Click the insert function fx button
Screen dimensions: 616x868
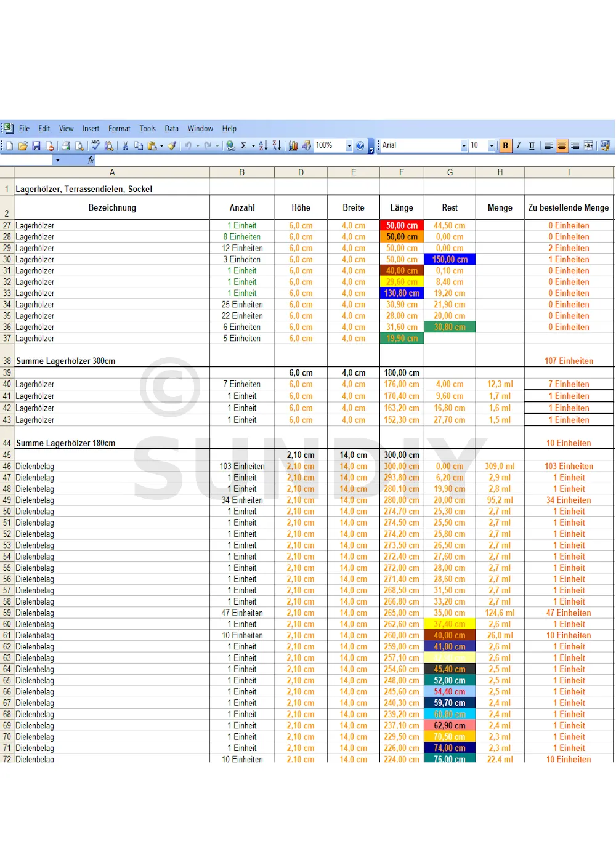[91, 160]
